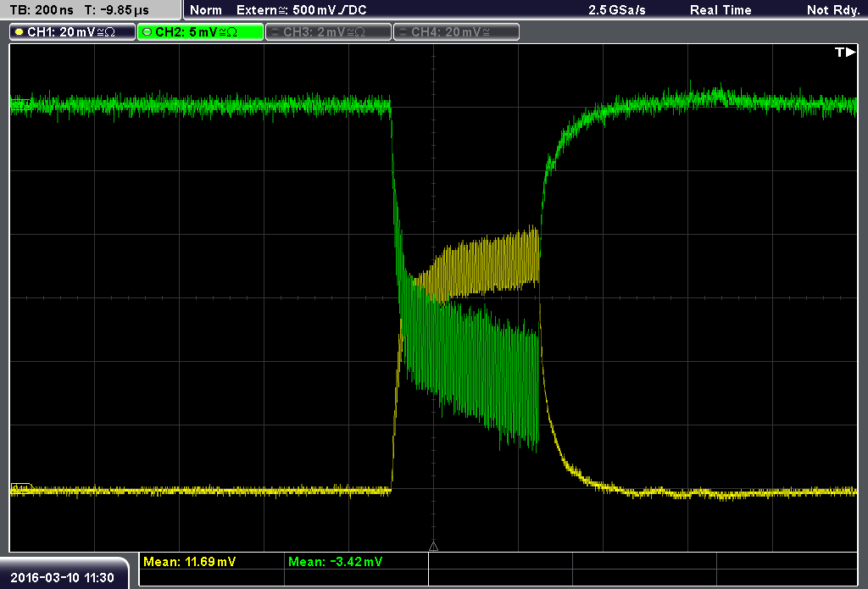Viewport: 868px width, 589px height.
Task: Enable the CH4: 20 mV channel tab
Action: 456,32
